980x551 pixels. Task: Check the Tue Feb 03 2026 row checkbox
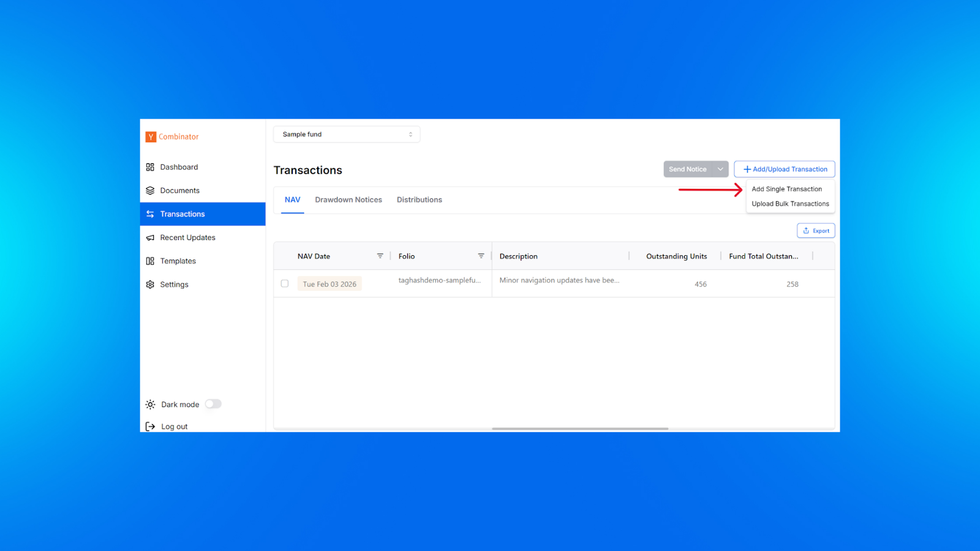tap(285, 283)
